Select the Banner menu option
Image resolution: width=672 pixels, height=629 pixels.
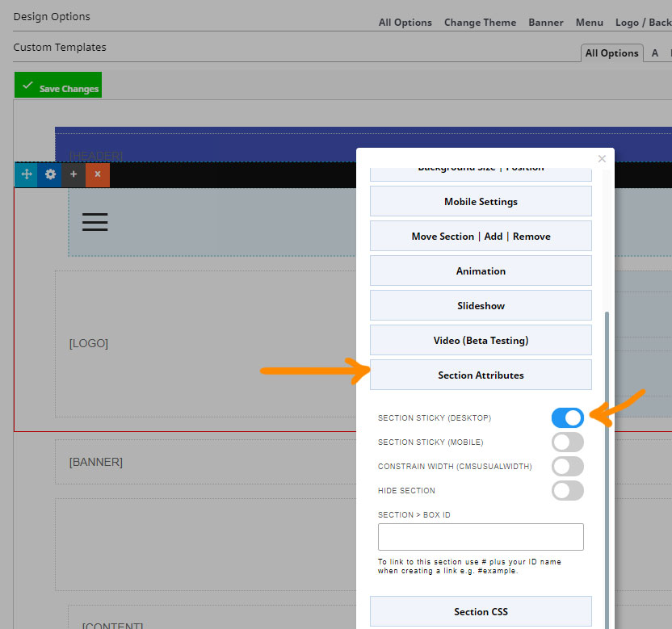click(546, 23)
